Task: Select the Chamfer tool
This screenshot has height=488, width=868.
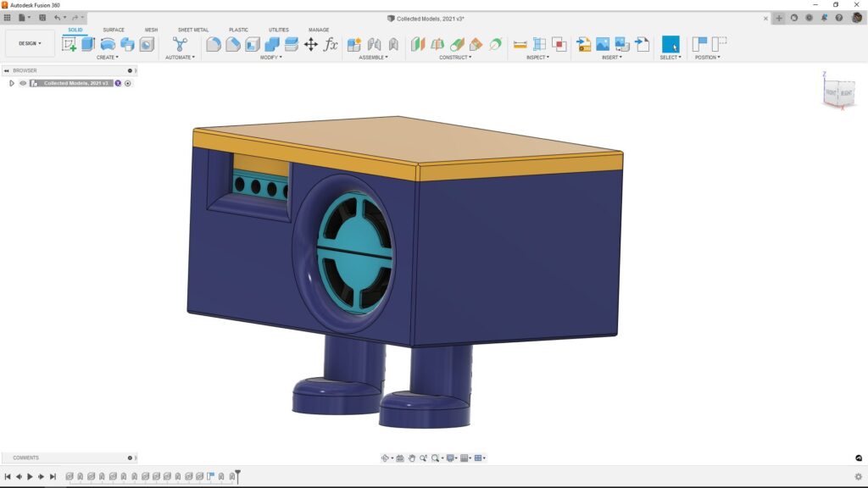Action: point(233,44)
